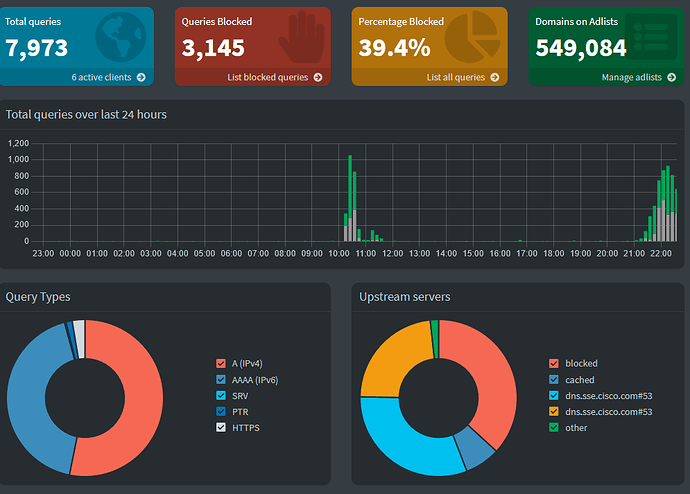Click the arrow icon next to Manage adlists

coord(671,77)
